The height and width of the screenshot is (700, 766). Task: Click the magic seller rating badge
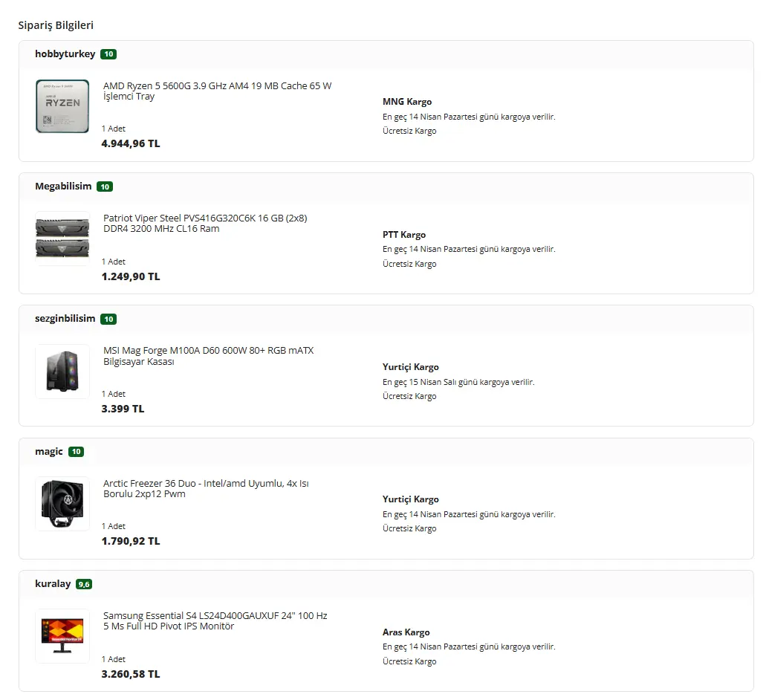[x=77, y=452]
